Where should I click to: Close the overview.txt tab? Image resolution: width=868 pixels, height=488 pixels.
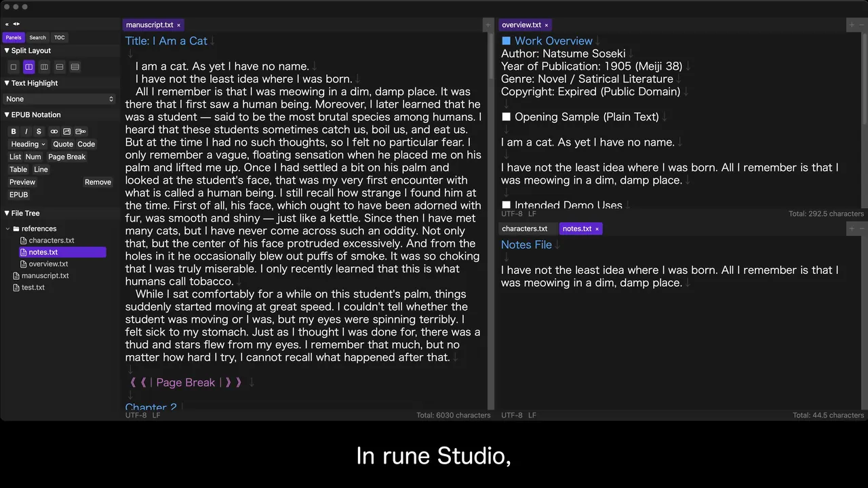[547, 25]
